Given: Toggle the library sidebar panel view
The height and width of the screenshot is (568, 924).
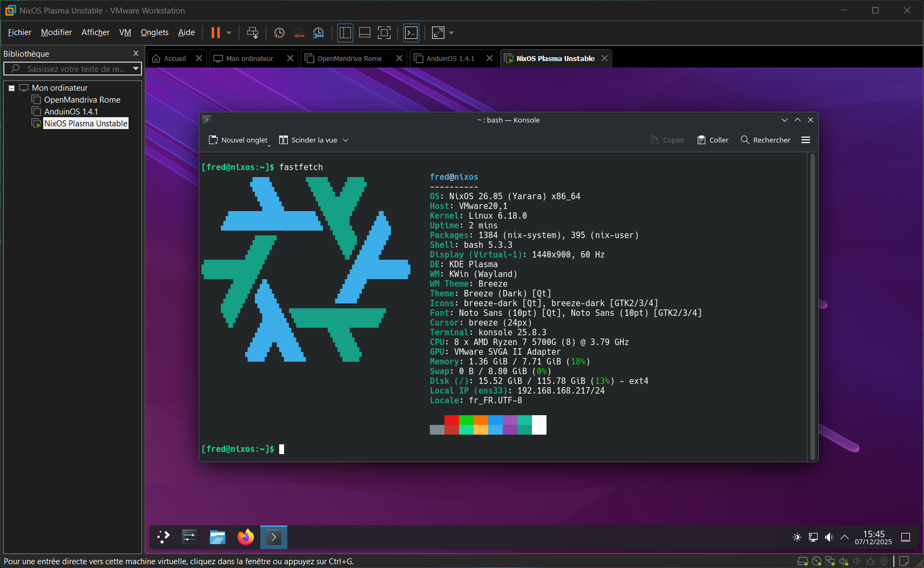Looking at the screenshot, I should click(345, 33).
